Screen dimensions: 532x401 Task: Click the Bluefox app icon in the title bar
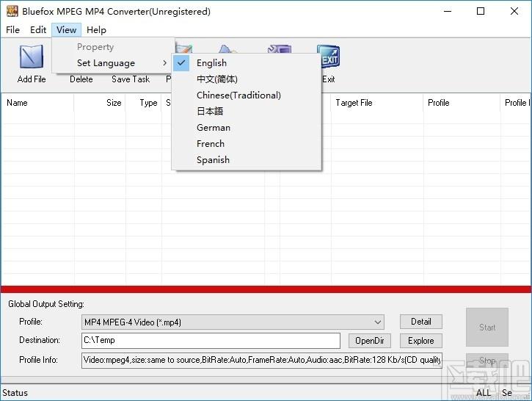pos(12,11)
